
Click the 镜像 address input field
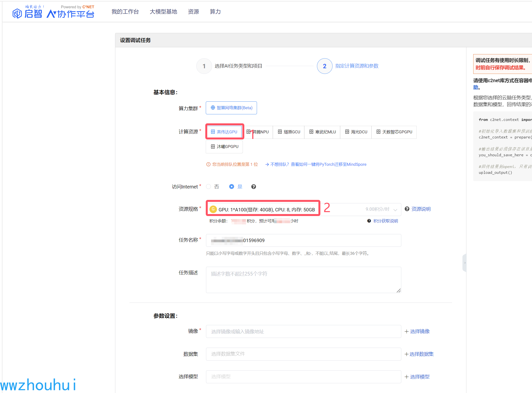(304, 332)
